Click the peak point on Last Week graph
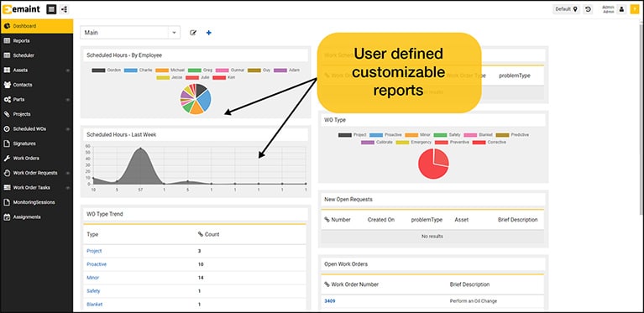 tap(140, 148)
